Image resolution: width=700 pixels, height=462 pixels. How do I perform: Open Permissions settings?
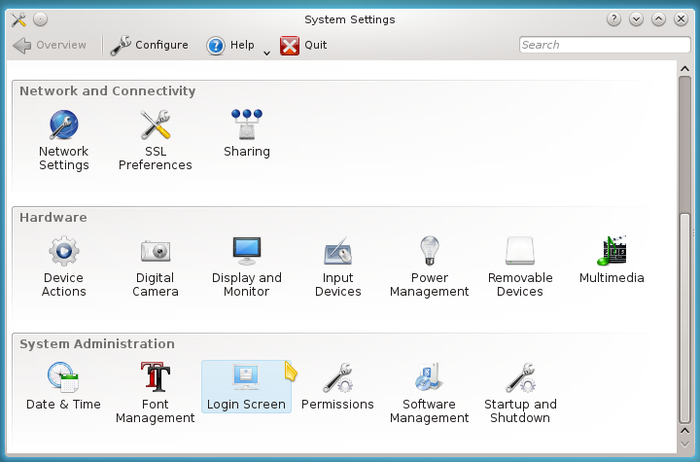pyautogui.click(x=338, y=386)
